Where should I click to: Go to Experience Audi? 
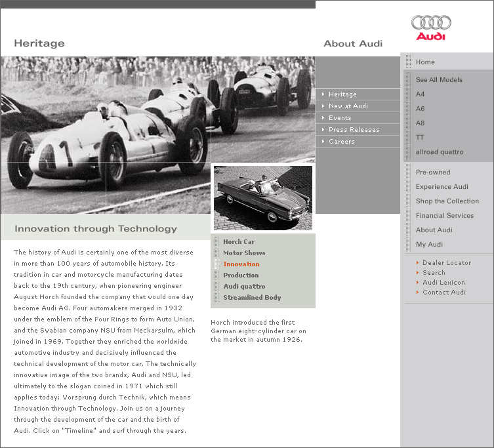point(442,187)
